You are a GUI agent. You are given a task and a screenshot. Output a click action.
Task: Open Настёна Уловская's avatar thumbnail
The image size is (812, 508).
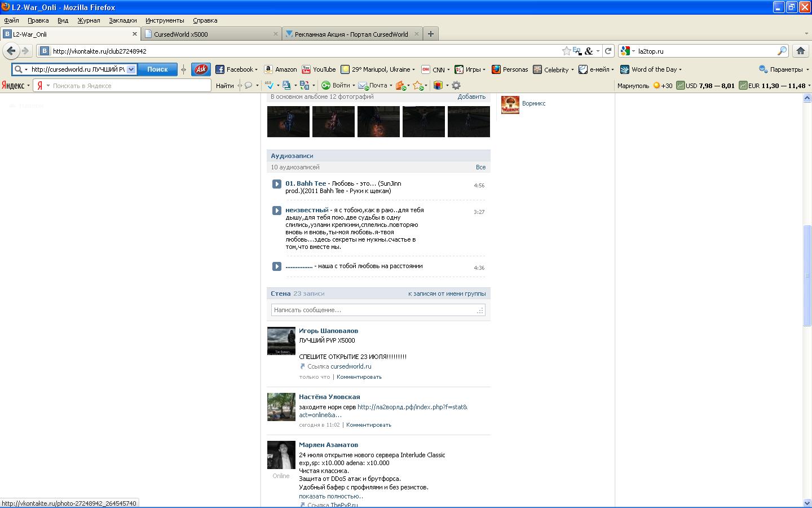point(281,407)
